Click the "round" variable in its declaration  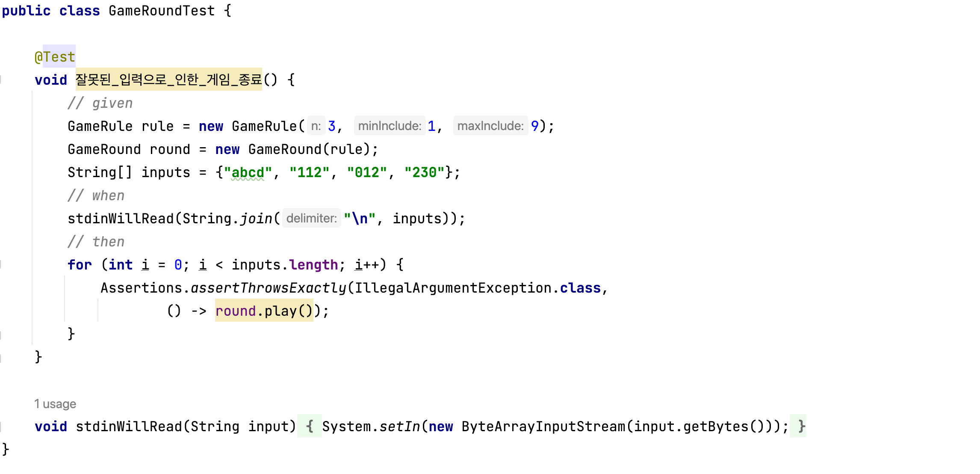point(170,149)
